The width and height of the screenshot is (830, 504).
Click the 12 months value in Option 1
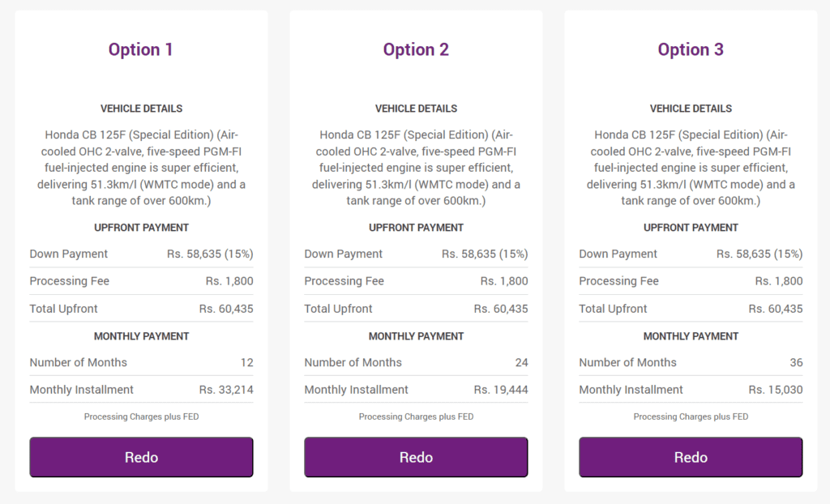[x=247, y=363]
